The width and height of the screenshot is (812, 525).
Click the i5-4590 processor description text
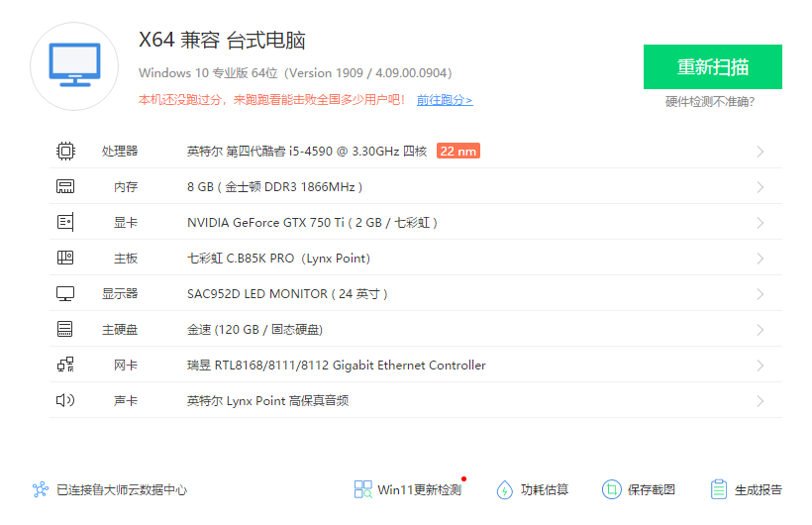[307, 152]
